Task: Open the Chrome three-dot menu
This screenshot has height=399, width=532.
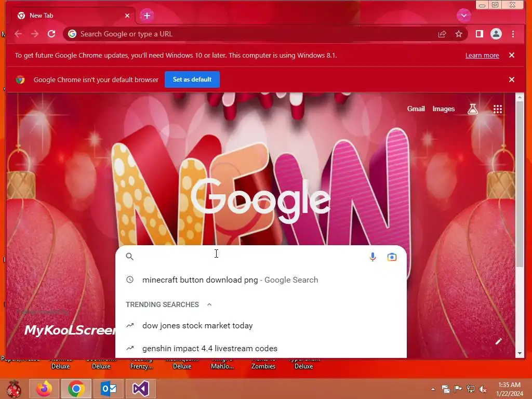Action: tap(513, 34)
